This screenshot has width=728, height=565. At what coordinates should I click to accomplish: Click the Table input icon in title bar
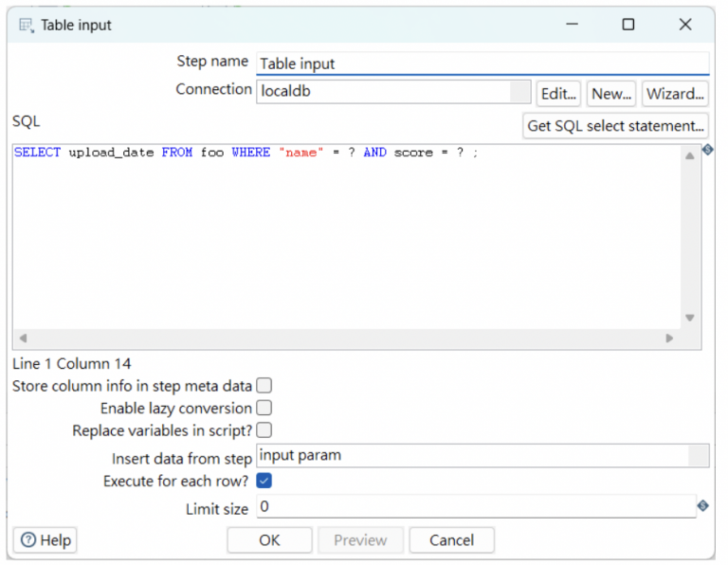pos(26,26)
